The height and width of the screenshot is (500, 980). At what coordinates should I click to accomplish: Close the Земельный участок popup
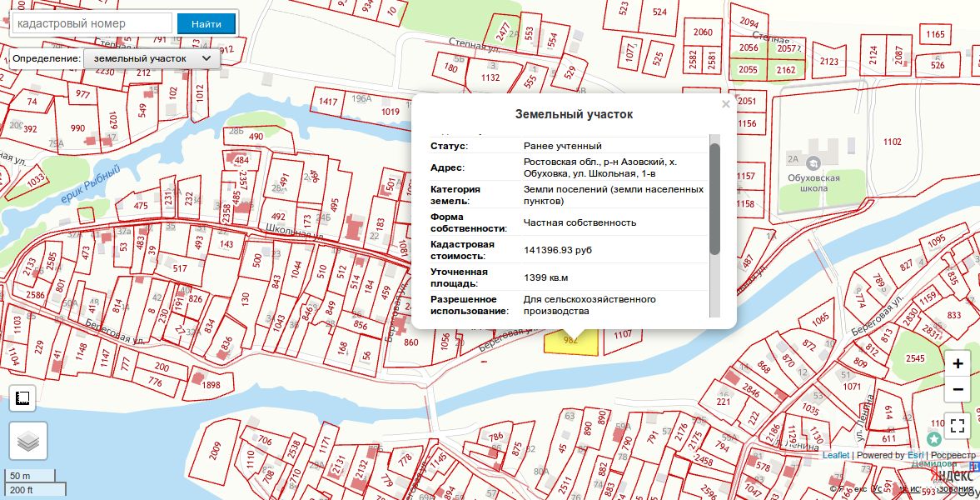click(725, 104)
